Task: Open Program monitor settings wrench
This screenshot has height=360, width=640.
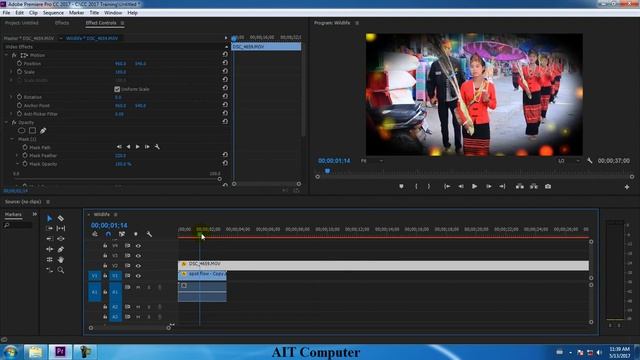Action: (590, 161)
